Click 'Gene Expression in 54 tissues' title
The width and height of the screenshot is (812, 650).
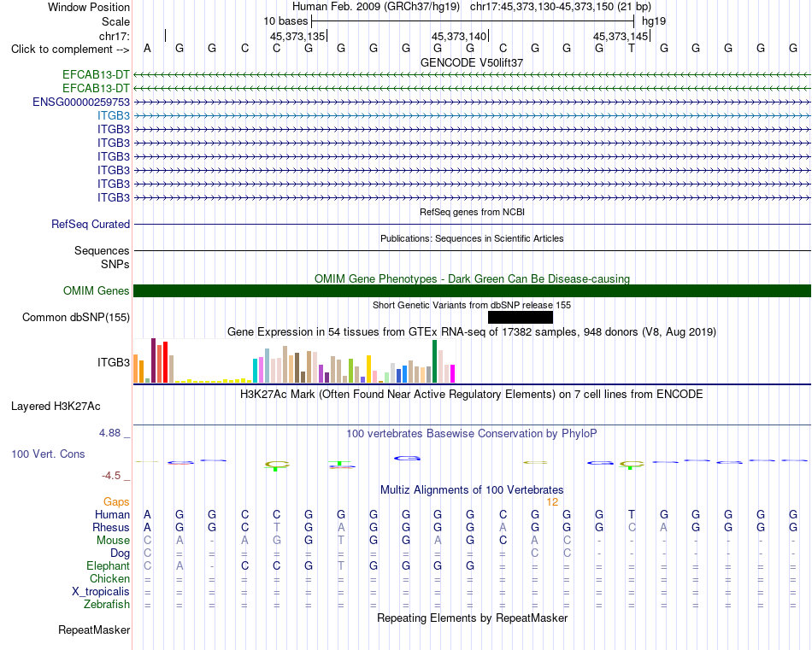point(472,331)
